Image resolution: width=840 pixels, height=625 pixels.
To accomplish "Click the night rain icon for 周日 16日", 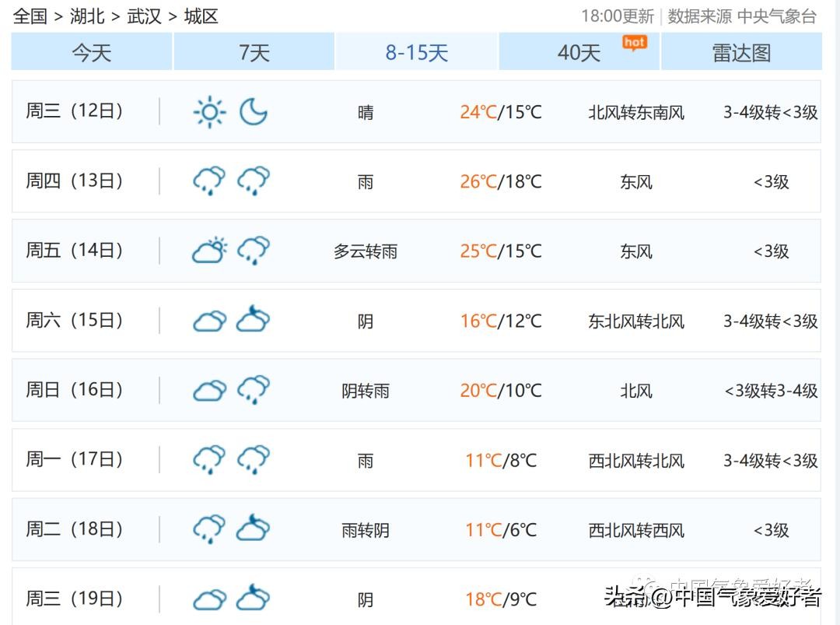I will coord(253,390).
